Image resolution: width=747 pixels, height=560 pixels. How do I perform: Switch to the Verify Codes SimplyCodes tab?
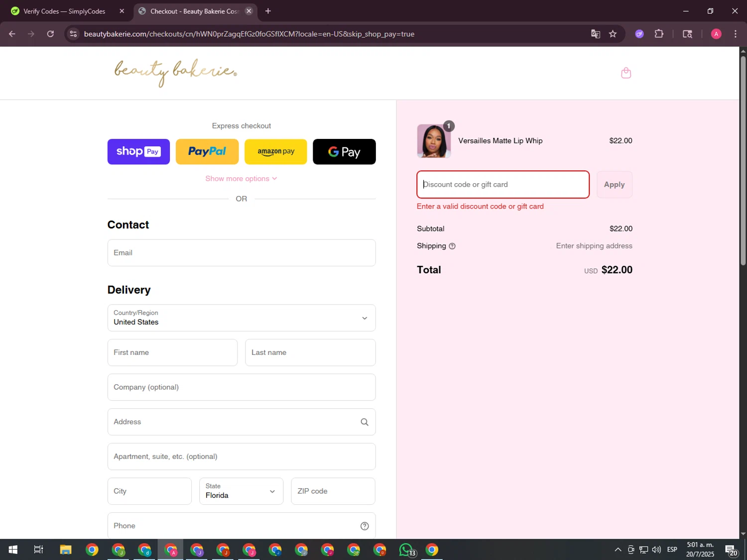point(64,11)
